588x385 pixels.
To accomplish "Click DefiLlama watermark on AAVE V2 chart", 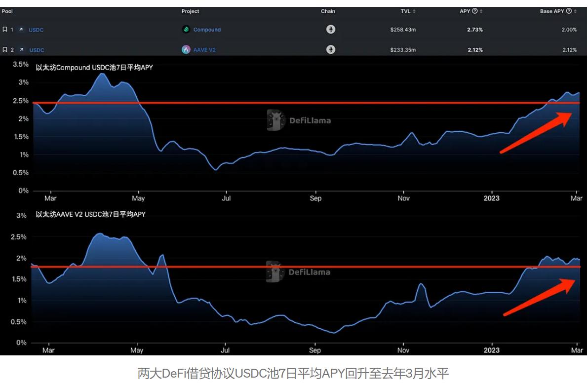I will coord(299,272).
